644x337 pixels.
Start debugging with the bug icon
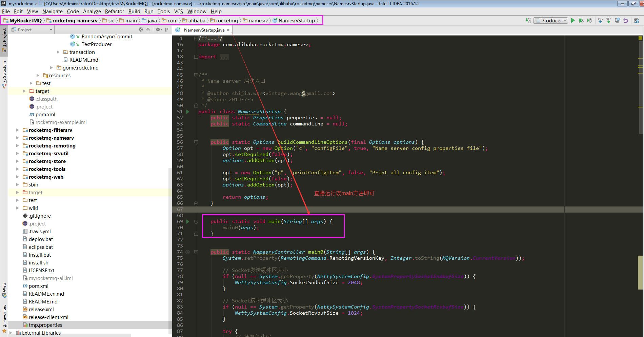coord(581,20)
